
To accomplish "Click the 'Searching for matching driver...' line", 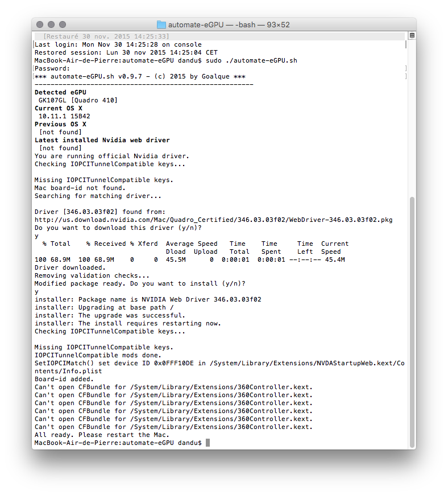I will [x=98, y=196].
